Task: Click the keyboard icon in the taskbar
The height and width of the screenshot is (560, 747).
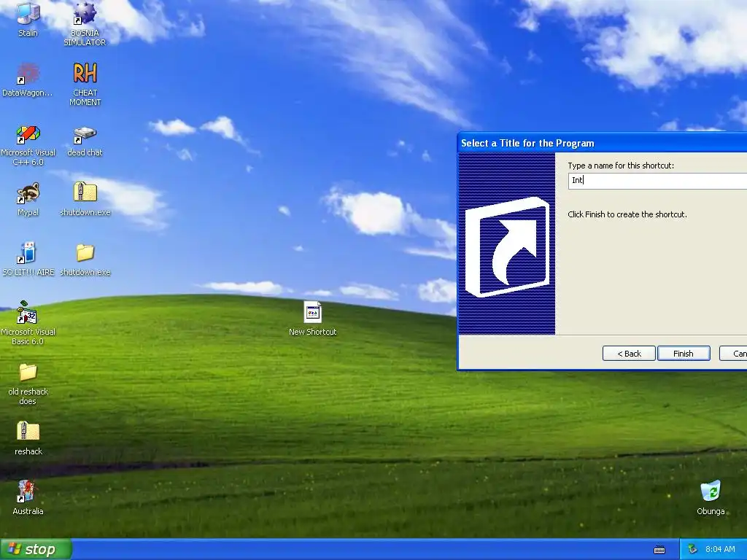Action: (x=659, y=550)
